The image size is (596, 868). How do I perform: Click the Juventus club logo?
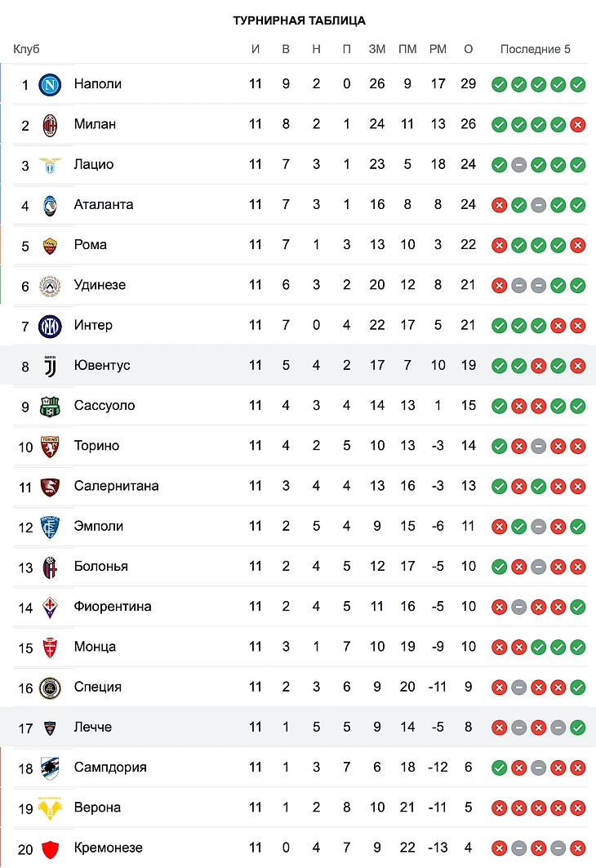pyautogui.click(x=51, y=365)
